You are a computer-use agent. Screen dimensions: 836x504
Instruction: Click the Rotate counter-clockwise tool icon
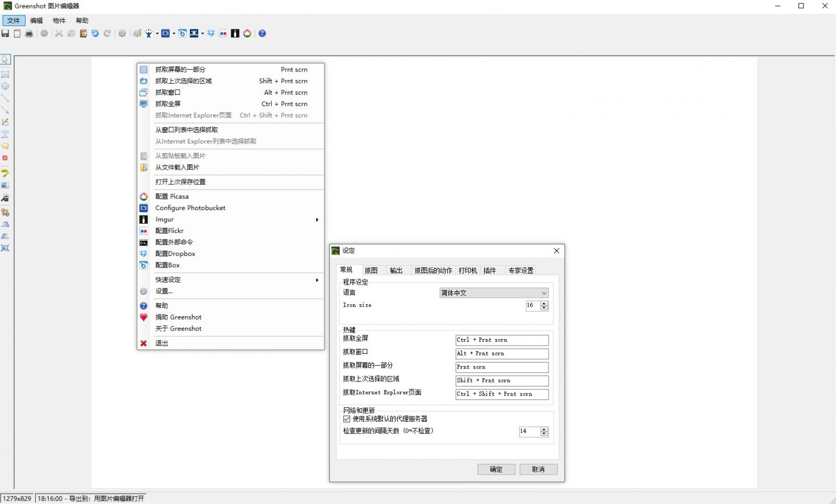click(5, 236)
